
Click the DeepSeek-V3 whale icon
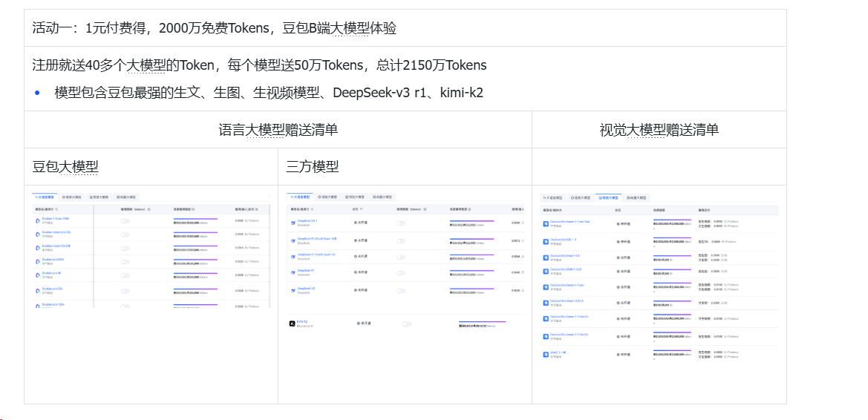(293, 291)
